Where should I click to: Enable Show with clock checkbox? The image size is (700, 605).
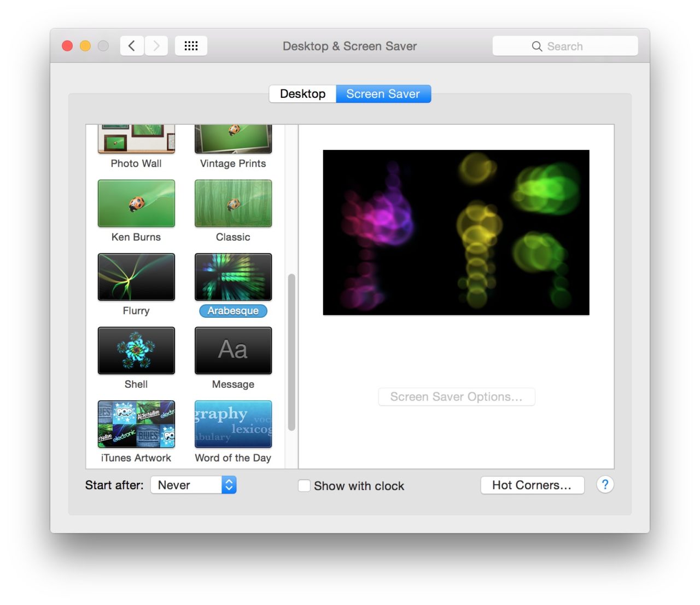[x=304, y=486]
